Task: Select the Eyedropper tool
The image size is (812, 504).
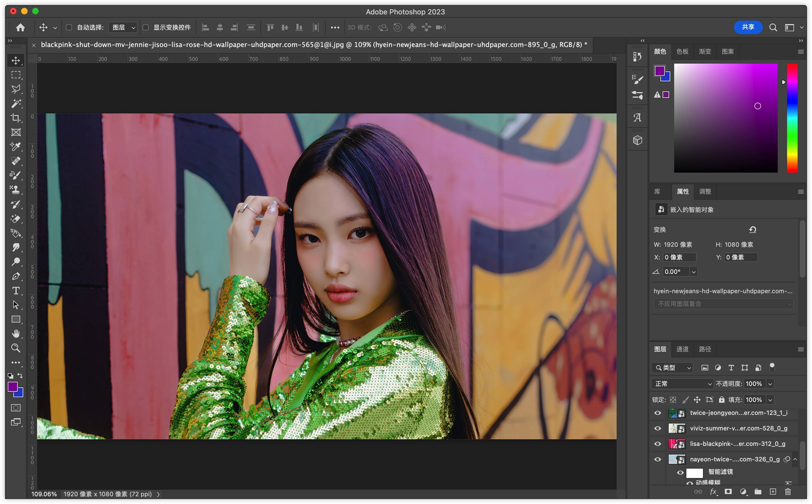Action: 16,146
